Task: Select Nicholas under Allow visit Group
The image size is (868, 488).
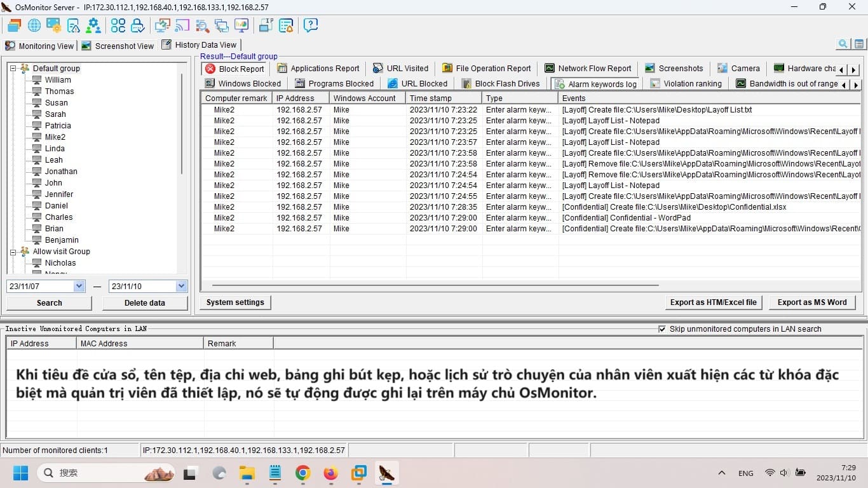Action: pyautogui.click(x=60, y=263)
